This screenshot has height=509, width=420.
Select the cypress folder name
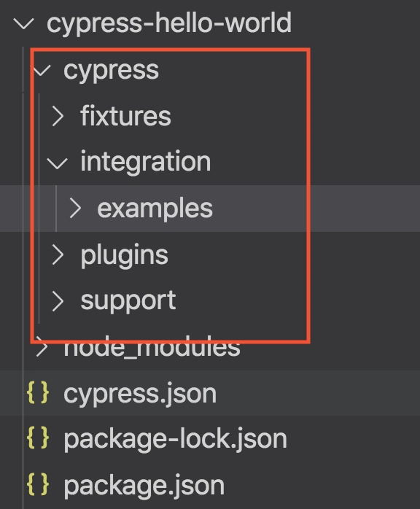point(111,71)
